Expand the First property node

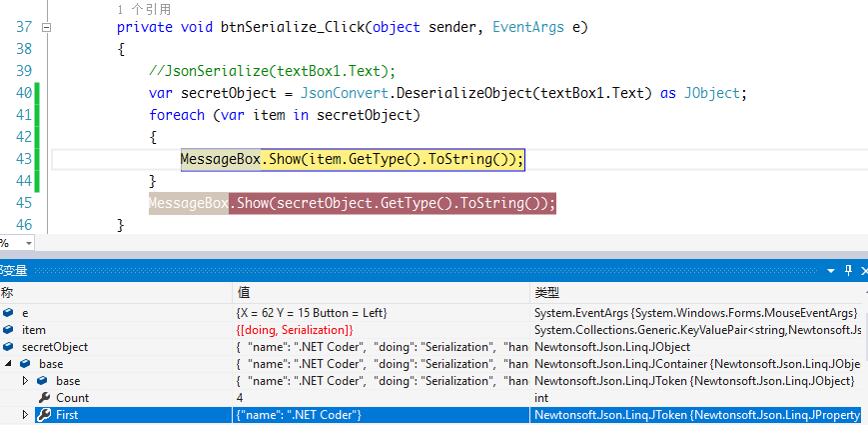(25, 414)
